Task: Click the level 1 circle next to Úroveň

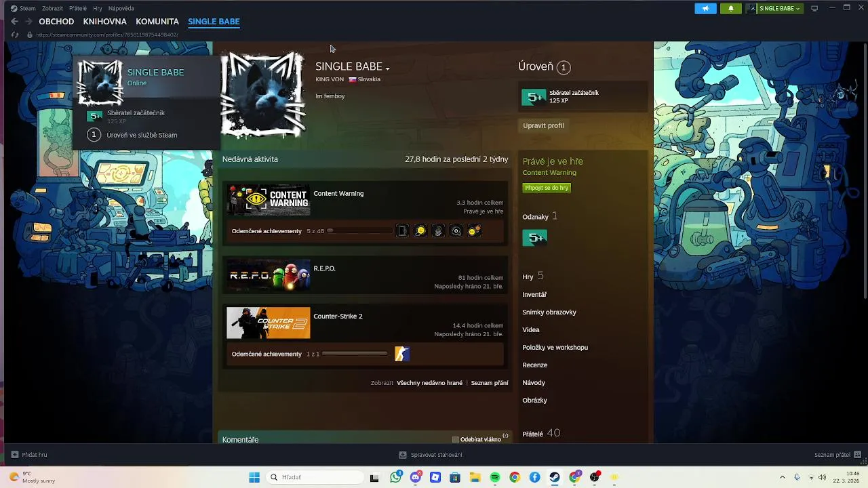Action: (564, 67)
